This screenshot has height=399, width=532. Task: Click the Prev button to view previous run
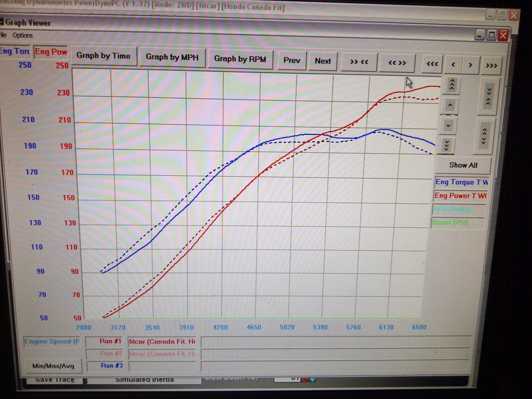pos(291,60)
